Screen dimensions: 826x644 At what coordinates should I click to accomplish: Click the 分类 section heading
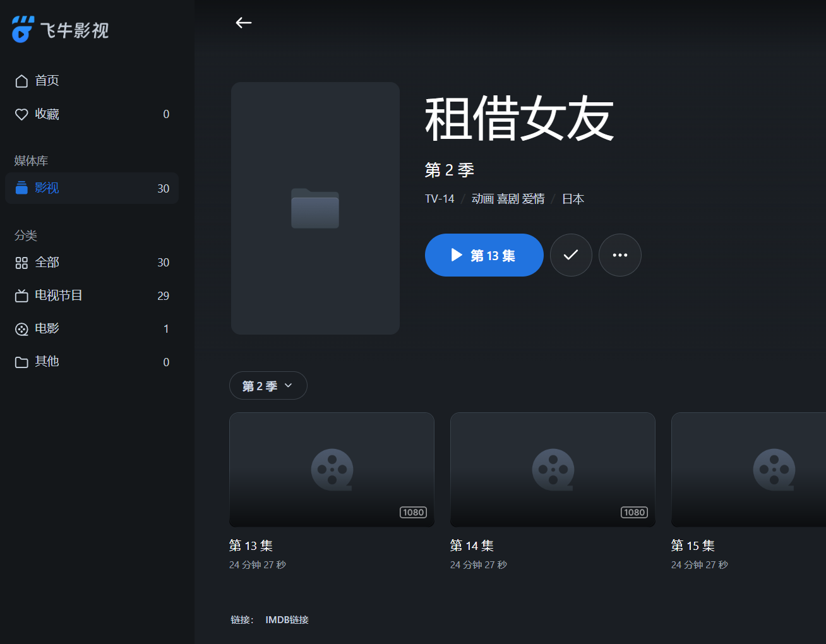point(26,236)
